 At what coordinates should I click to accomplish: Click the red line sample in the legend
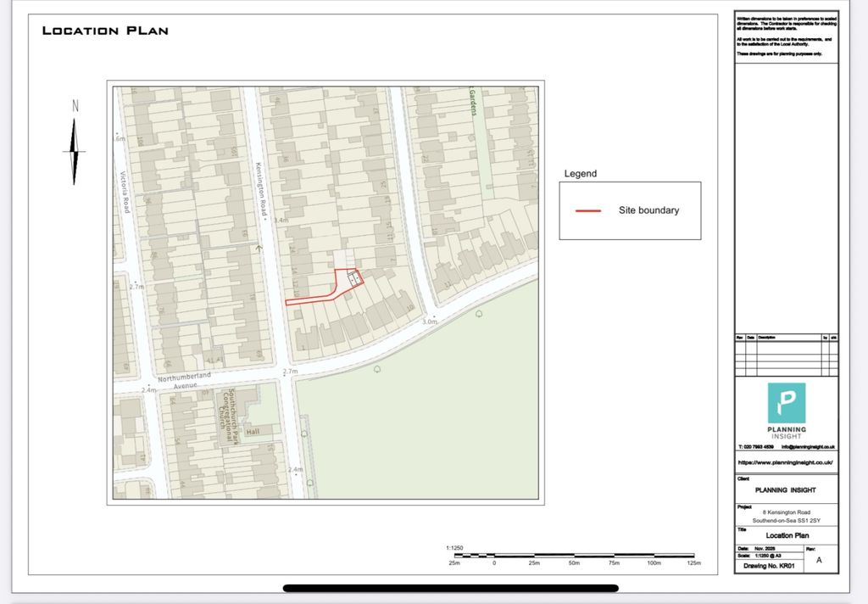tap(588, 210)
